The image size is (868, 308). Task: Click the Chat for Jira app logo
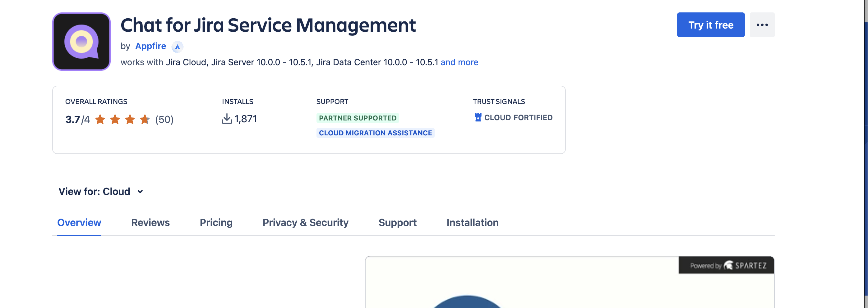(x=81, y=42)
